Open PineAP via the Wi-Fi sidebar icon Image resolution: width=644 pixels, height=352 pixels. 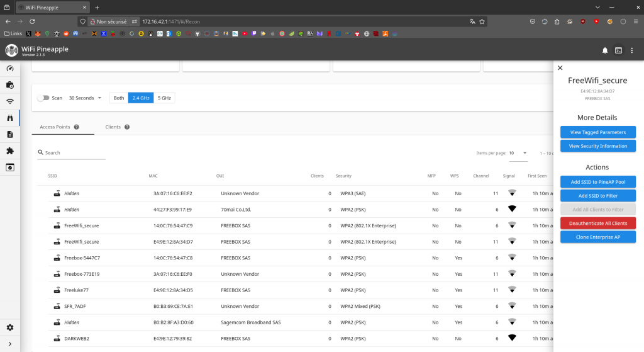click(x=10, y=101)
